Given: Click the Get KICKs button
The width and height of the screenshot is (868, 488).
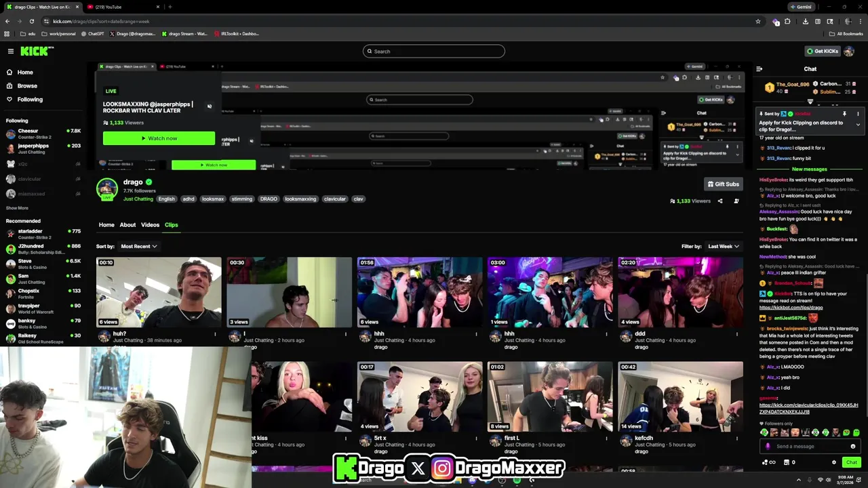Looking at the screenshot, I should 822,51.
